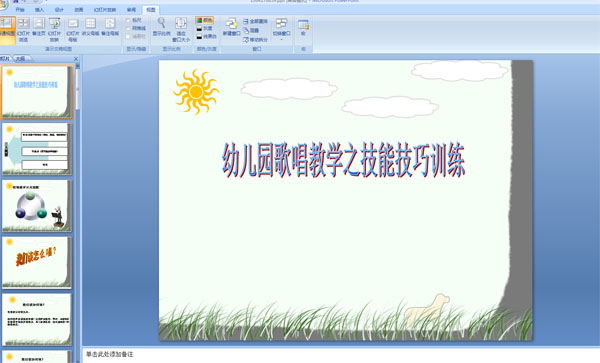Click the blue WordArt title on slide
The image size is (600, 363).
pos(343,160)
